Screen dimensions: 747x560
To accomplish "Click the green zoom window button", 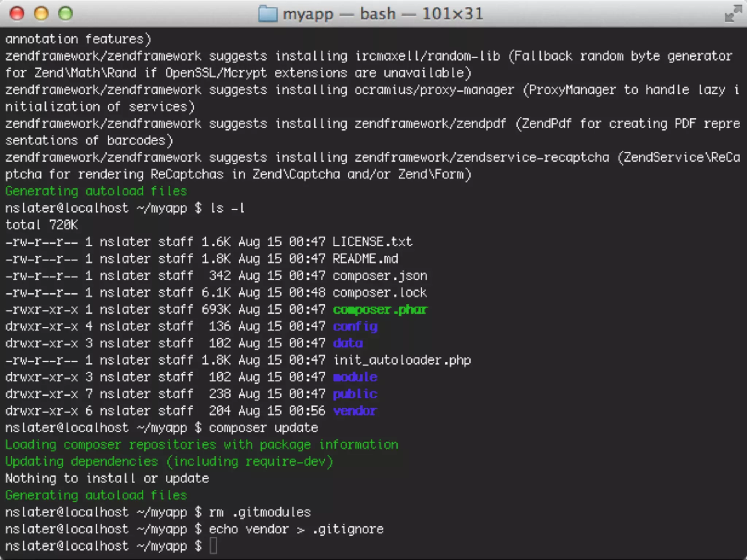I will click(x=66, y=13).
